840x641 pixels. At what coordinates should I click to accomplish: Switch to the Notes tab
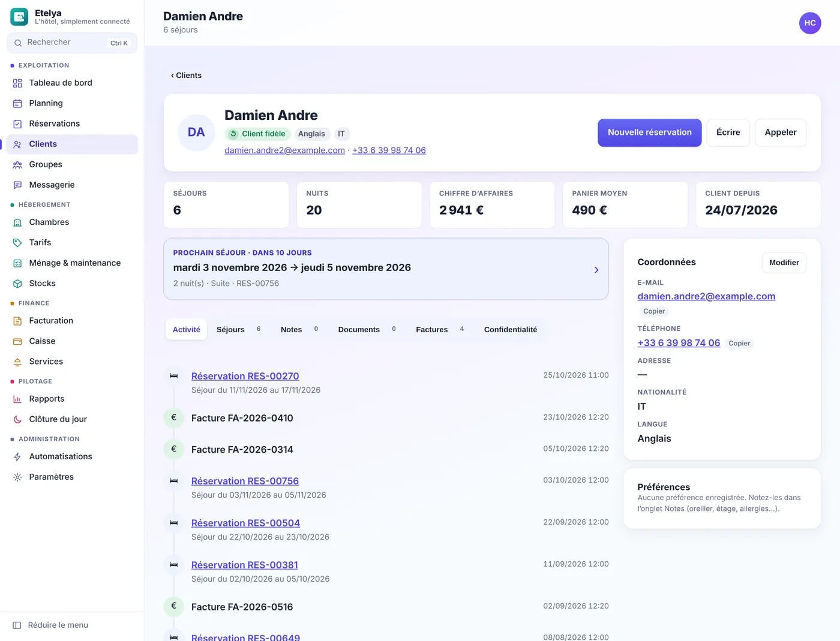tap(299, 329)
